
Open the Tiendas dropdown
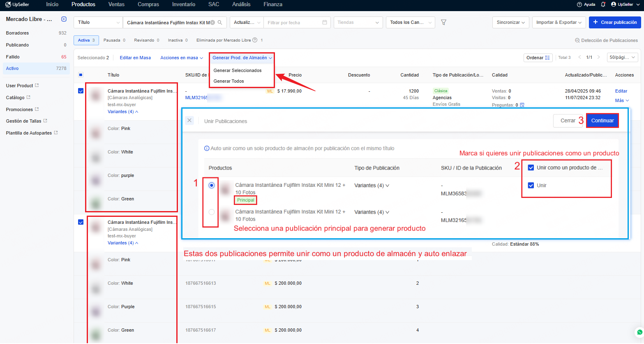coord(358,23)
